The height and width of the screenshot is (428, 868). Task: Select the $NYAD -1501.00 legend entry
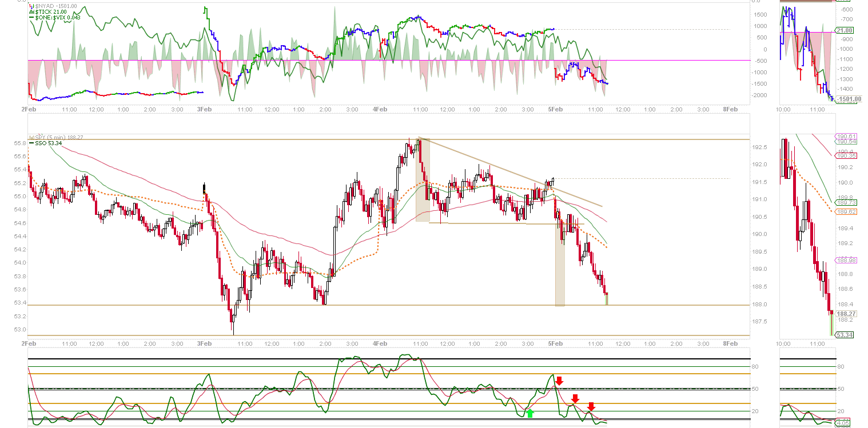click(x=53, y=6)
